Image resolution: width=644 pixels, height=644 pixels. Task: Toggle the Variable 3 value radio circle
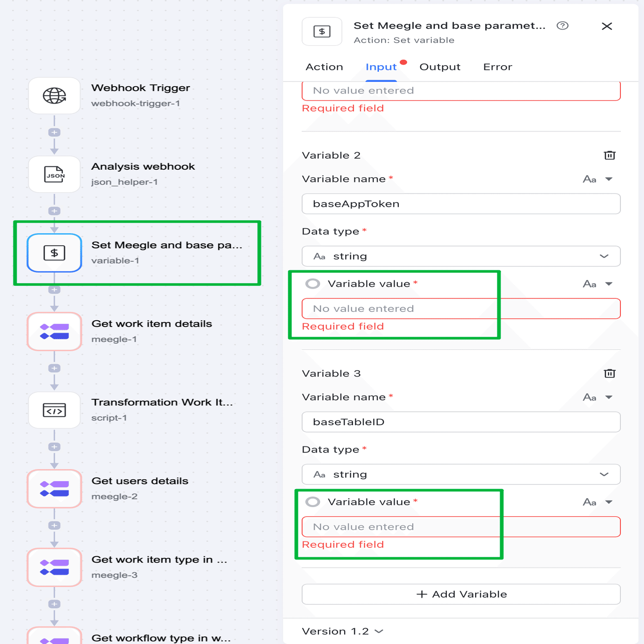point(313,502)
